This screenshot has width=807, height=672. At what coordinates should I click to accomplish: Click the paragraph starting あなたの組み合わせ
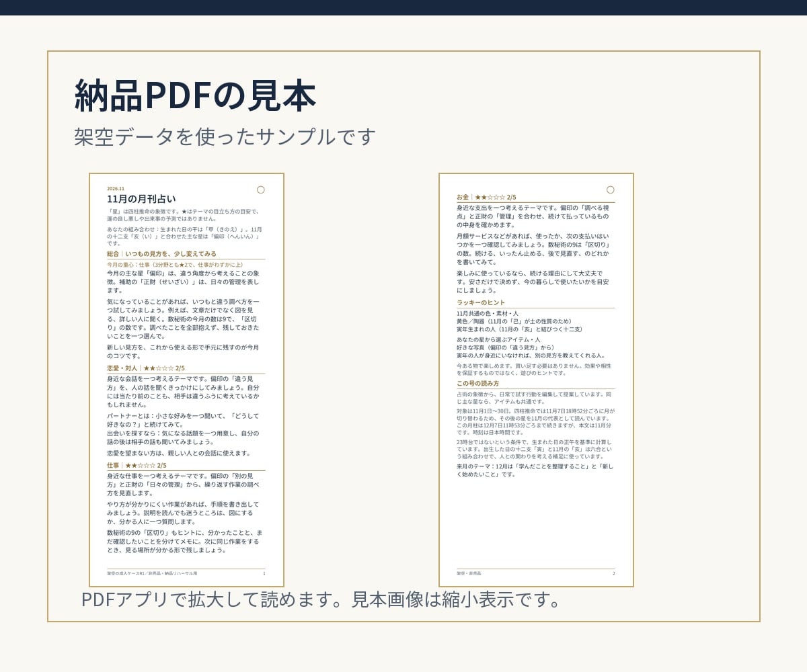[185, 236]
